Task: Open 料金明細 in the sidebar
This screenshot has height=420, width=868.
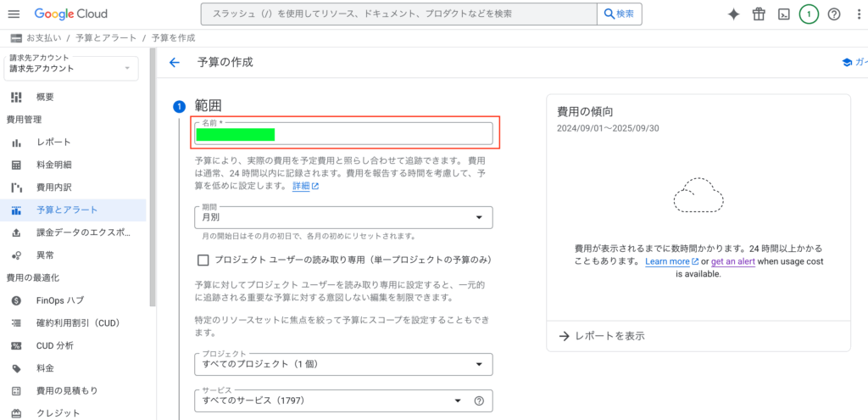Action: (x=73, y=165)
